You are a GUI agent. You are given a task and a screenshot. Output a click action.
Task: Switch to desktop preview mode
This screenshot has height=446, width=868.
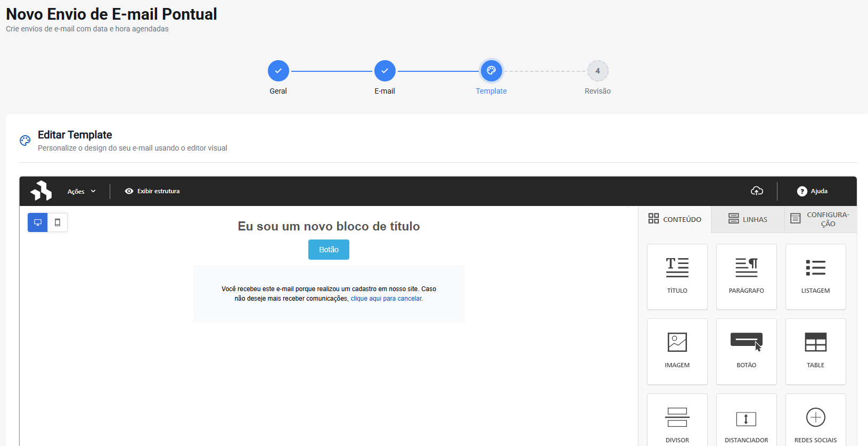(x=38, y=222)
